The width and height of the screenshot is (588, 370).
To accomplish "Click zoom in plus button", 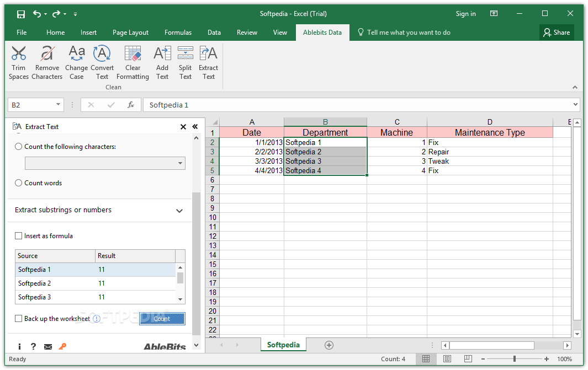I will coord(547,359).
